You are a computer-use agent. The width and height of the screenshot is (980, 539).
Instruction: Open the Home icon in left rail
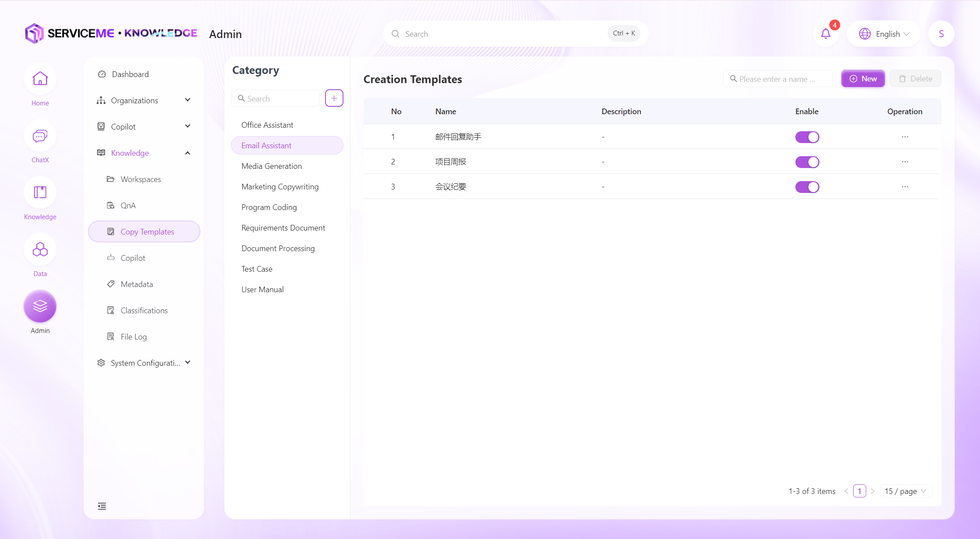point(40,79)
